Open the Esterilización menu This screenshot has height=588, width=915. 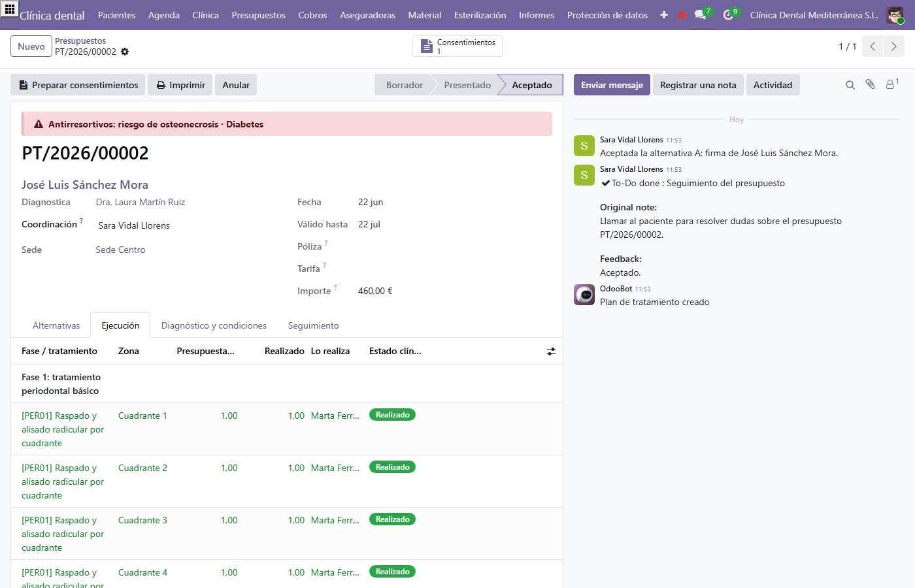coord(480,15)
